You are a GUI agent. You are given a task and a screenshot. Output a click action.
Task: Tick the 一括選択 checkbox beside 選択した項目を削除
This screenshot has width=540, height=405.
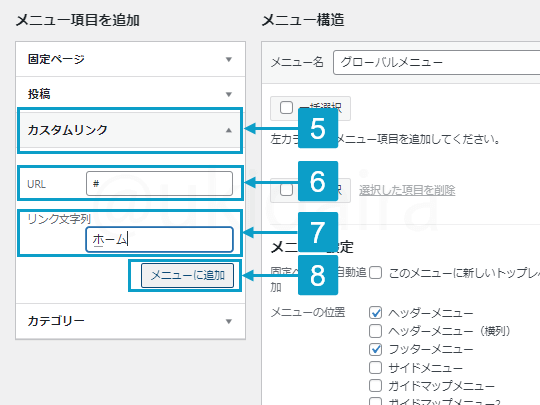click(287, 189)
